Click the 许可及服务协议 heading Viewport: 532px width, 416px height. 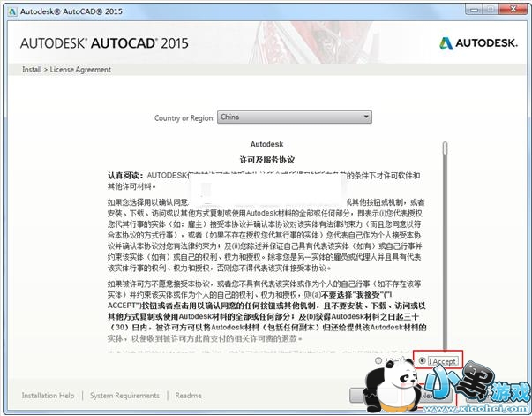pos(267,160)
